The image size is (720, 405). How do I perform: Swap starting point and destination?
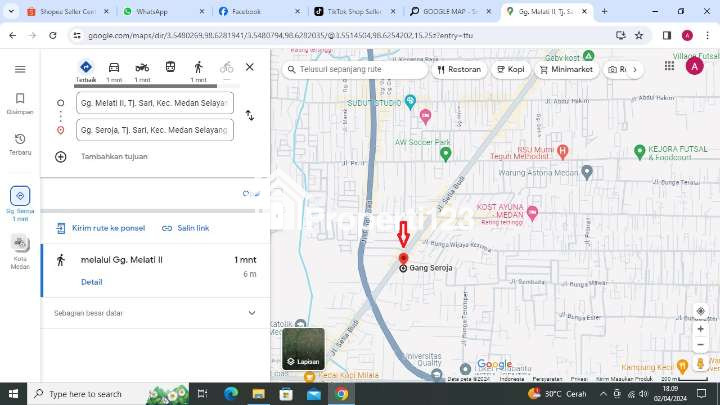(x=249, y=115)
